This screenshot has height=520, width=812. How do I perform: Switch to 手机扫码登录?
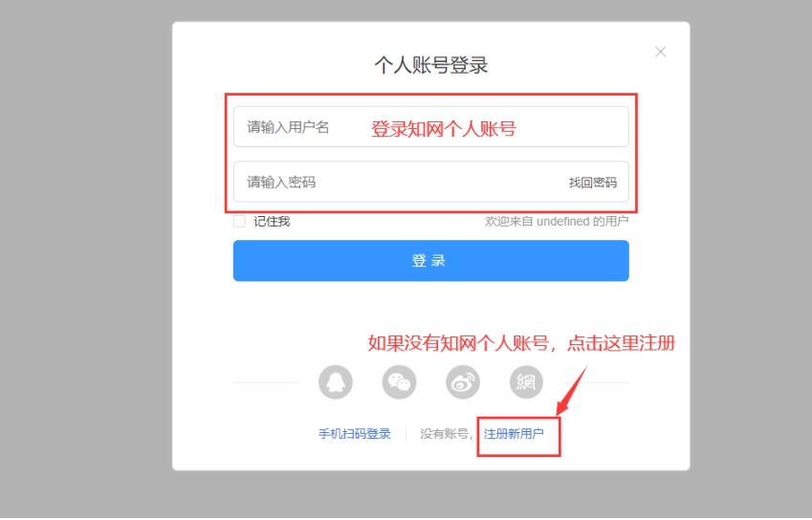(355, 434)
